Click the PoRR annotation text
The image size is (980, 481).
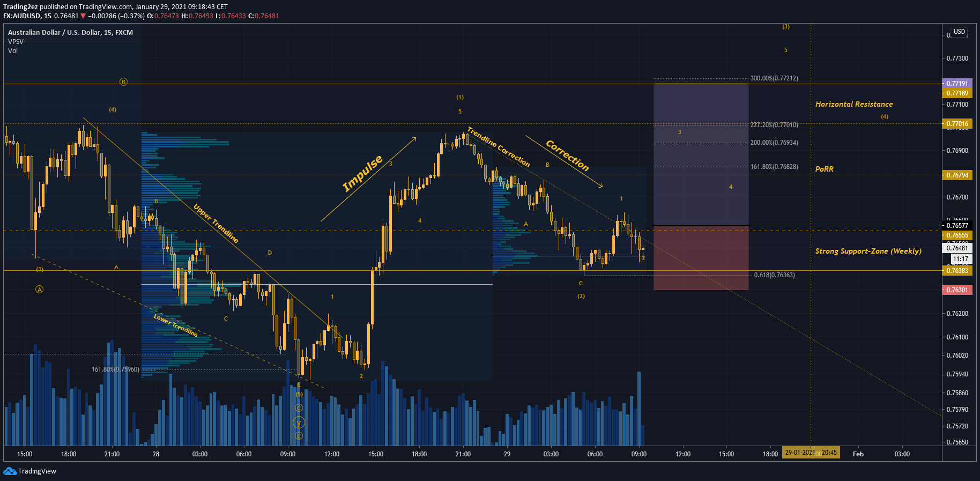[x=824, y=169]
